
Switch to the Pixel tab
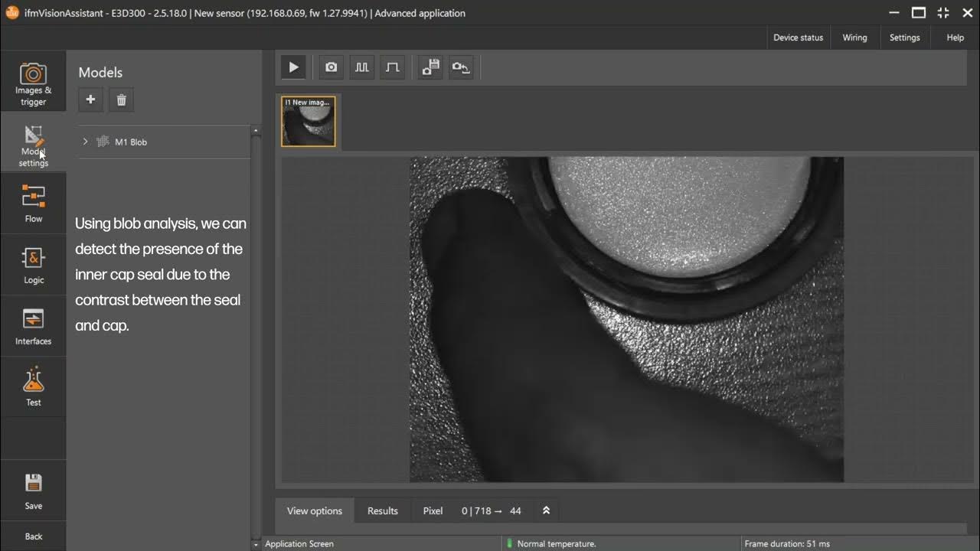433,510
